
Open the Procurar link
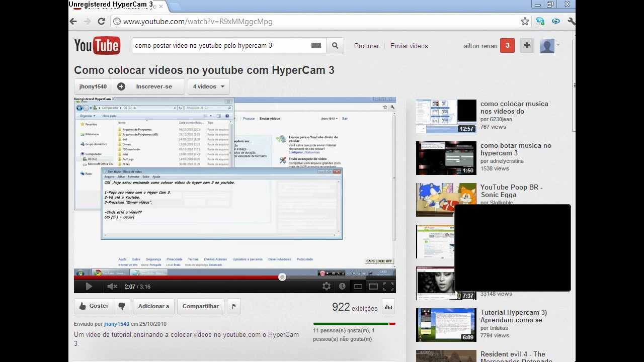[366, 46]
